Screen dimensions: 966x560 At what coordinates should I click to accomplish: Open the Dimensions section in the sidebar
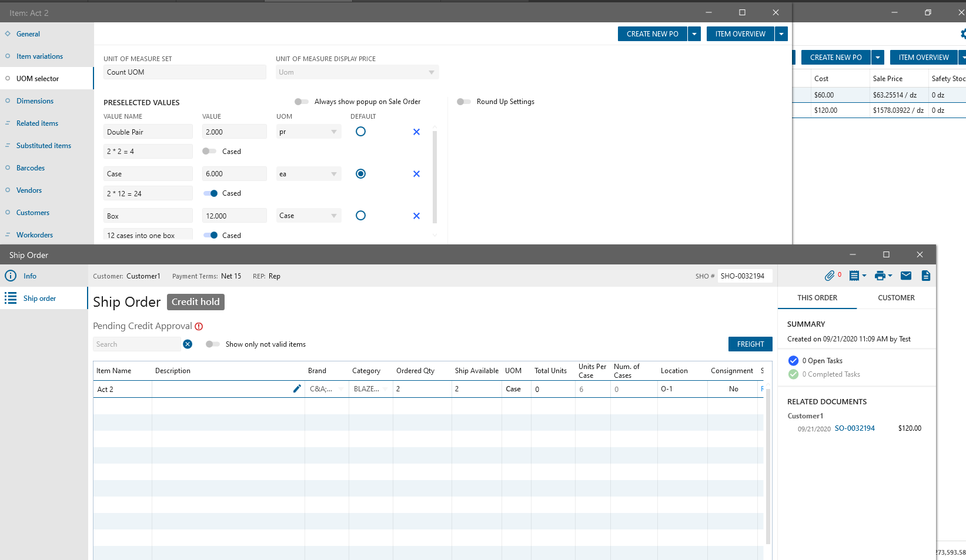(35, 101)
